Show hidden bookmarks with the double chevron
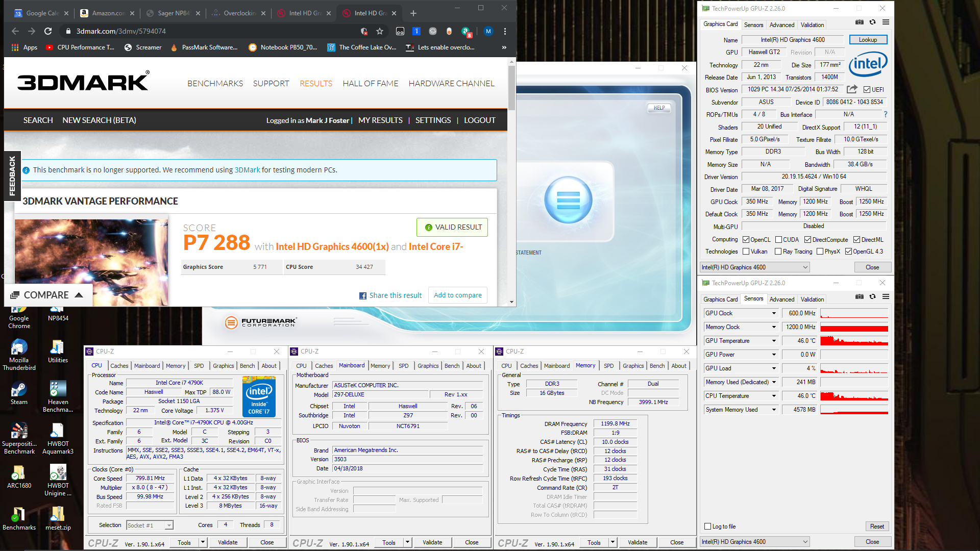 click(504, 47)
